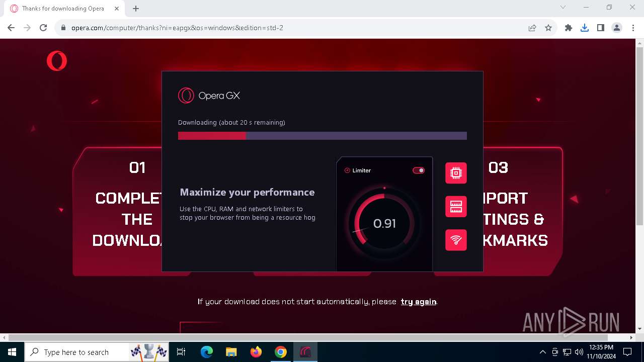The height and width of the screenshot is (362, 644).
Task: Share this page icon
Action: click(x=532, y=28)
